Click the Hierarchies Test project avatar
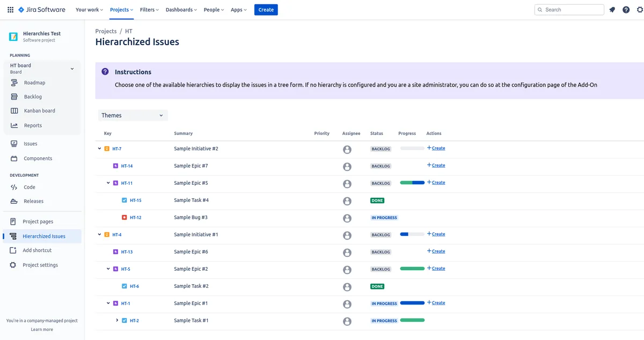 tap(13, 37)
